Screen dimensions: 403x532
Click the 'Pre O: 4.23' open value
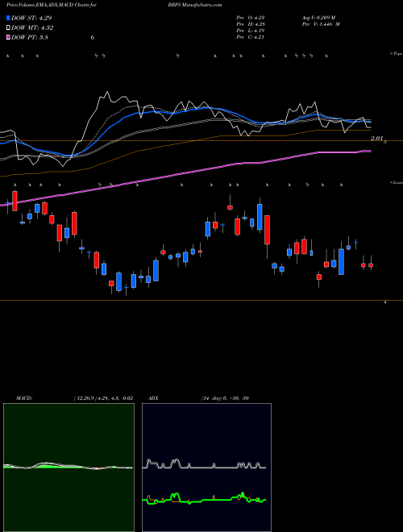251,18
